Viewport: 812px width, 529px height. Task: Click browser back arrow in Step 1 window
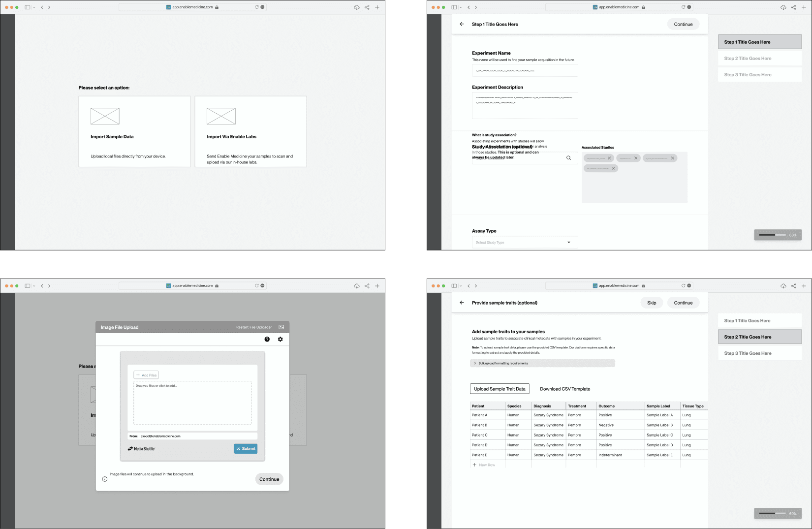click(468, 7)
